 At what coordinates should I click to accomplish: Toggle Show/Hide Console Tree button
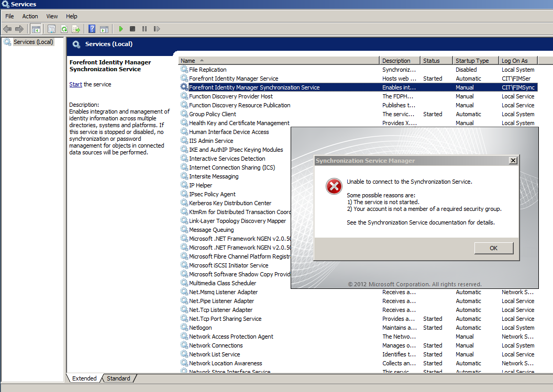36,29
